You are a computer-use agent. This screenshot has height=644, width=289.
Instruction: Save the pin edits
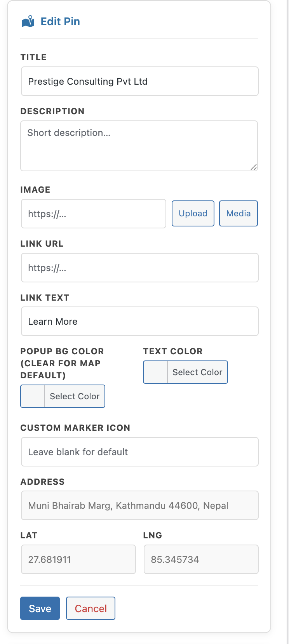(x=40, y=608)
